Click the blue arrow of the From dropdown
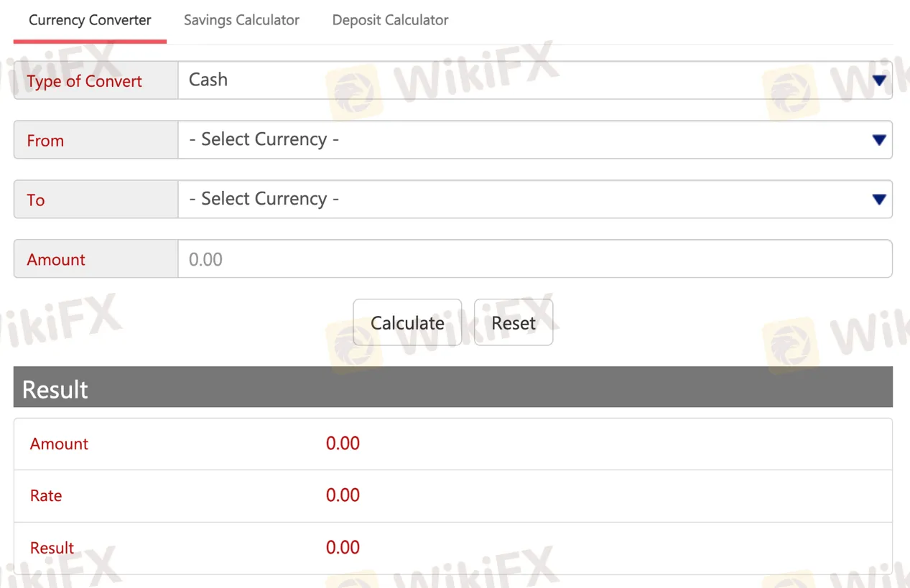This screenshot has width=910, height=588. (x=878, y=141)
